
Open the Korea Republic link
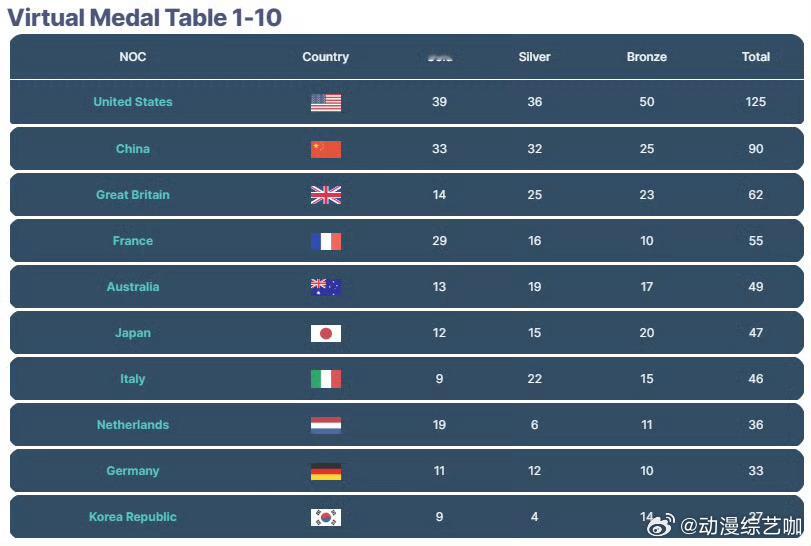coord(133,517)
